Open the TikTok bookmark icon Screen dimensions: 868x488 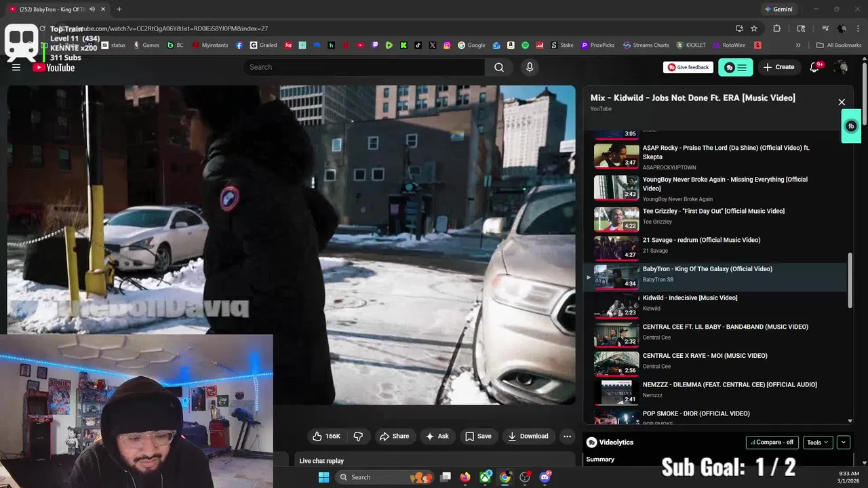pos(418,45)
